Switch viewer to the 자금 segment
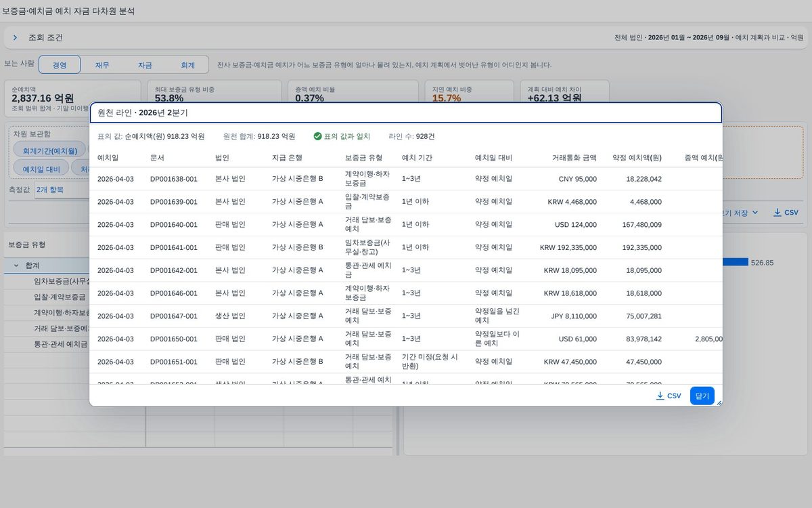The height and width of the screenshot is (508, 812). coord(145,65)
